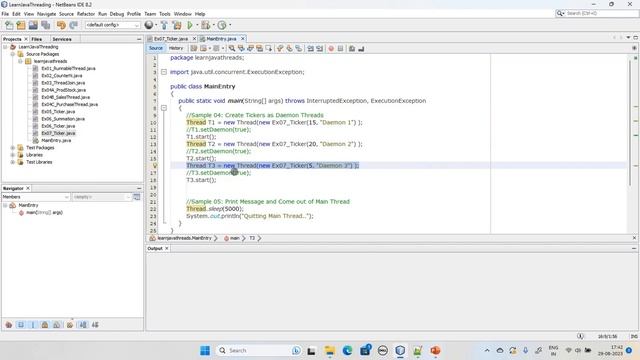Collapse the import fold on line 3

click(x=164, y=72)
